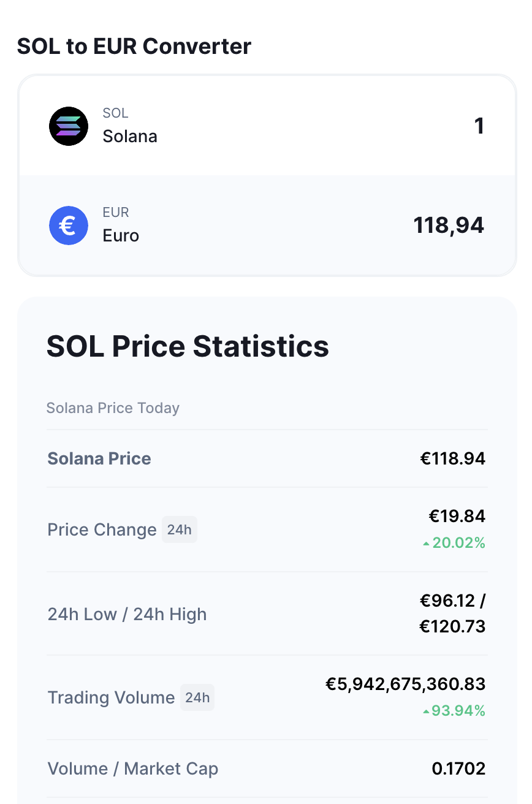The width and height of the screenshot is (532, 804).
Task: Click the Solana Price Today label
Action: [x=113, y=408]
